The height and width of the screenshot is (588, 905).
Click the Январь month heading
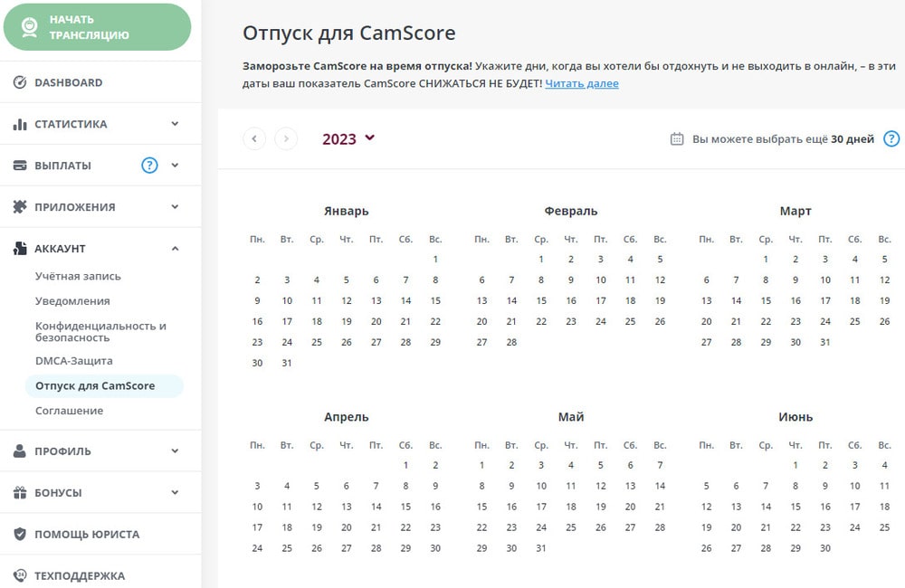tap(347, 211)
